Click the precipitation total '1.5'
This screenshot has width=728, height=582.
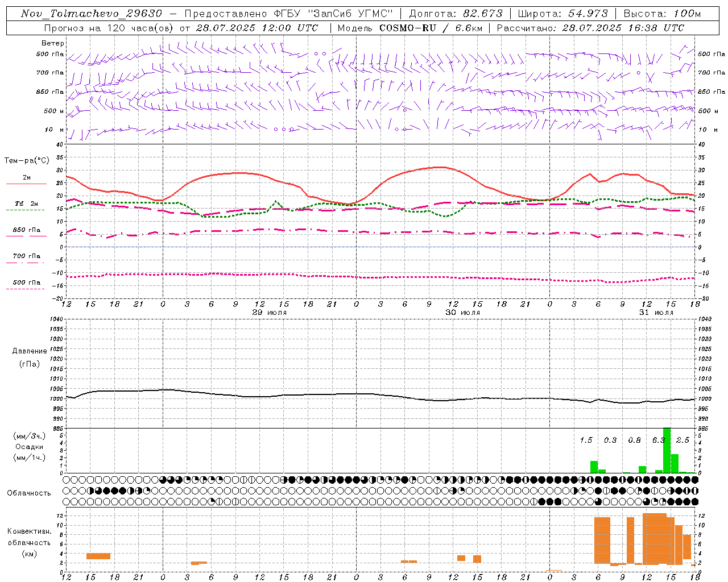586,440
